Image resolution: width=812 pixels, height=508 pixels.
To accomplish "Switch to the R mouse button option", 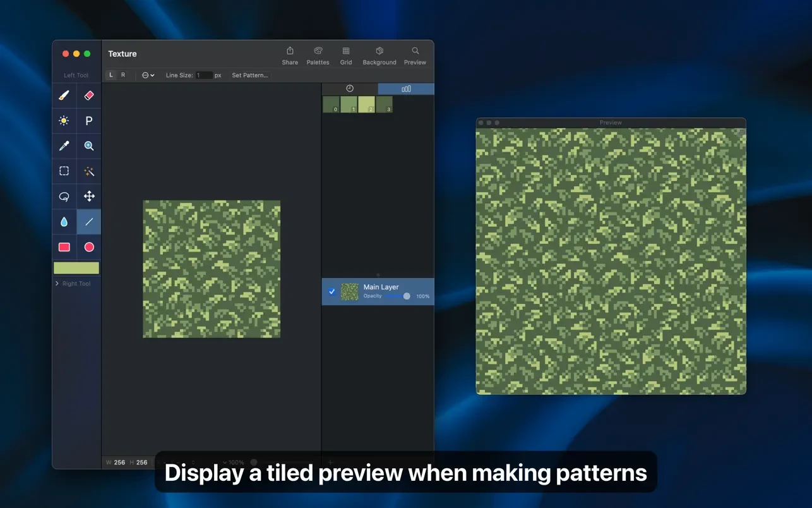I will [x=123, y=75].
